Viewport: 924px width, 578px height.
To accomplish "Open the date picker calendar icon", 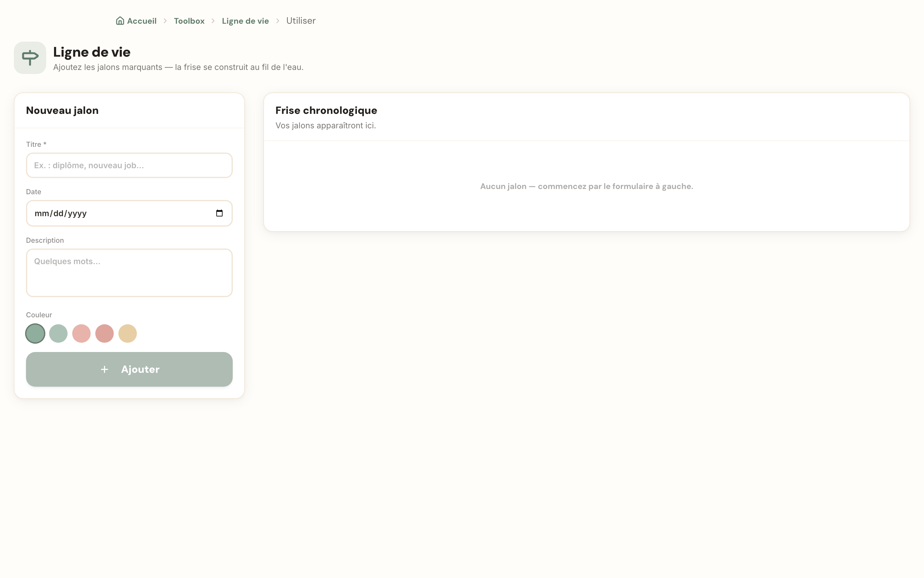I will click(x=219, y=213).
